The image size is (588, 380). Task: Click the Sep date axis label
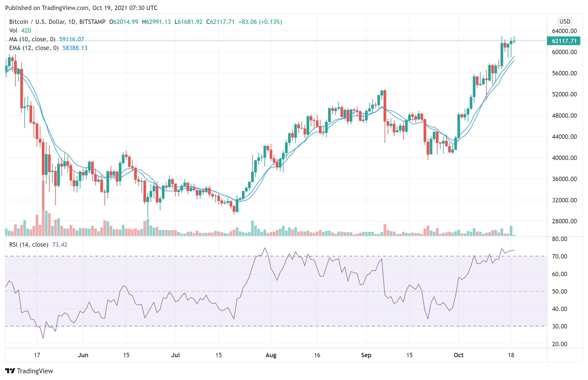(366, 355)
